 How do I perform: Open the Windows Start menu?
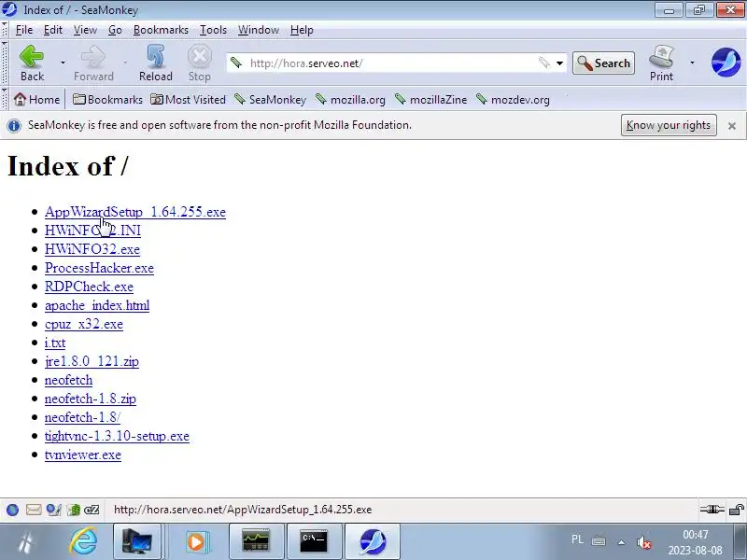click(26, 542)
